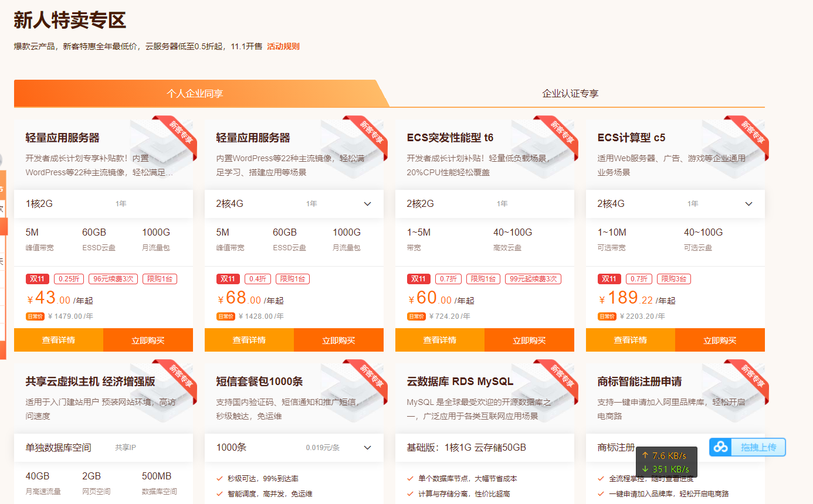Click the 共享IP label
This screenshot has height=504, width=813.
126,448
